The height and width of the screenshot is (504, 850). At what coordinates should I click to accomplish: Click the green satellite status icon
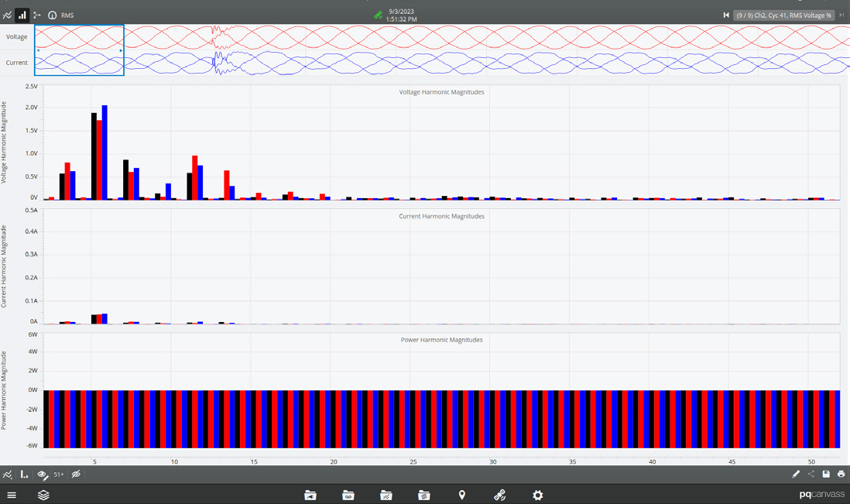tap(378, 15)
